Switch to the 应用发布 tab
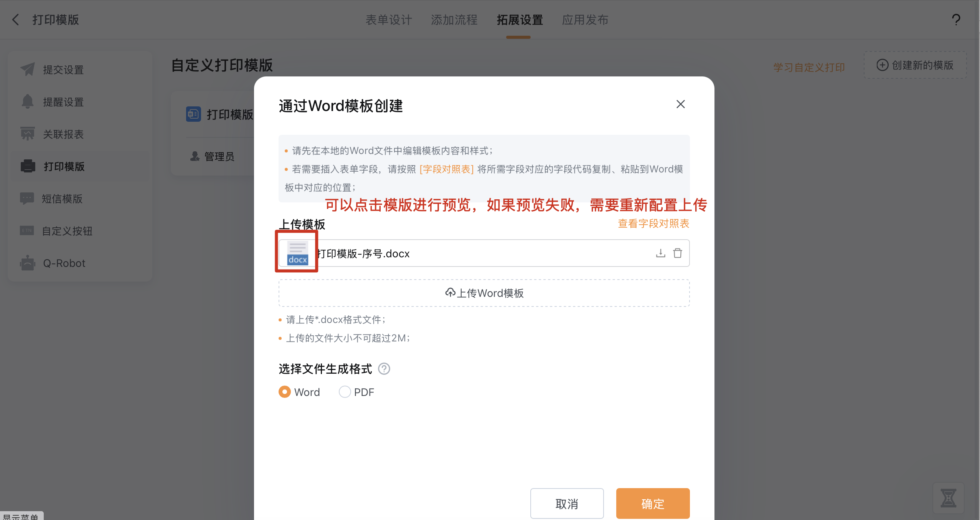This screenshot has width=980, height=520. click(585, 20)
